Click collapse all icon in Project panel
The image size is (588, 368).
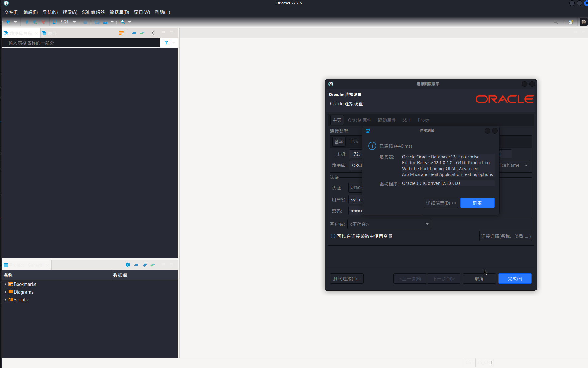point(136,265)
